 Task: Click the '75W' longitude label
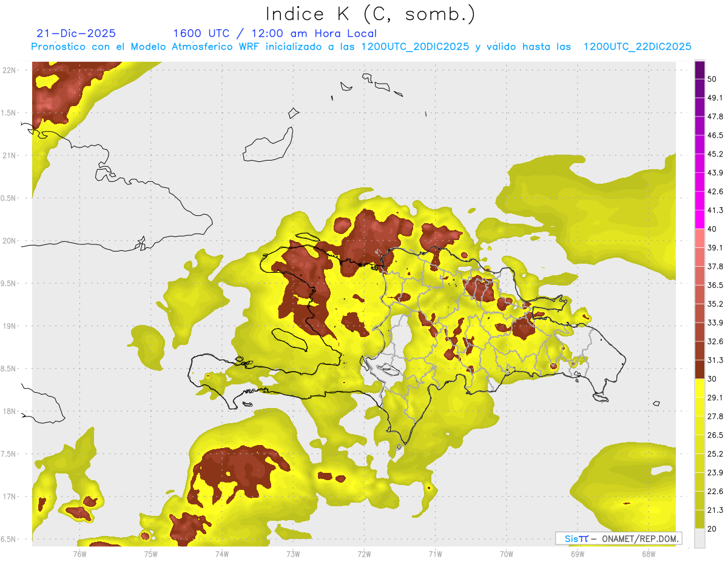[x=150, y=554]
